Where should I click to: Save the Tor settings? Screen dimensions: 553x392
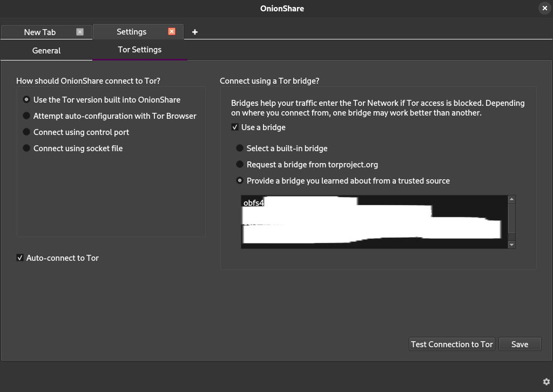pos(520,344)
